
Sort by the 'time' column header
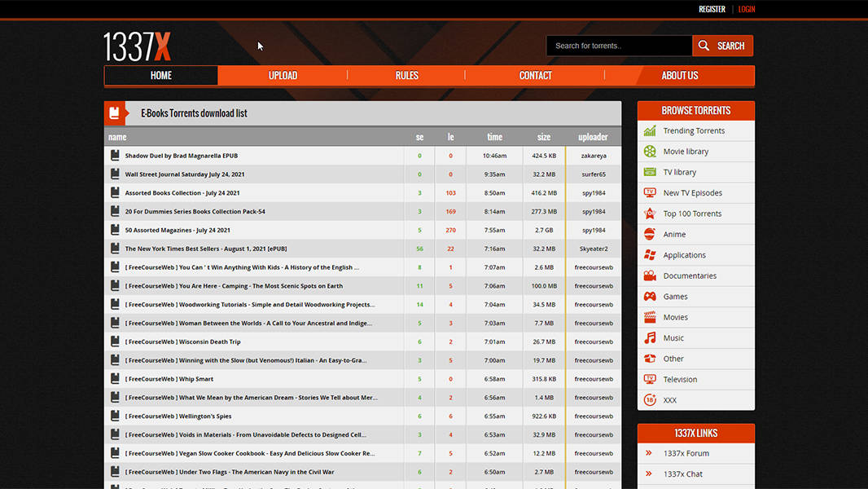tap(494, 137)
